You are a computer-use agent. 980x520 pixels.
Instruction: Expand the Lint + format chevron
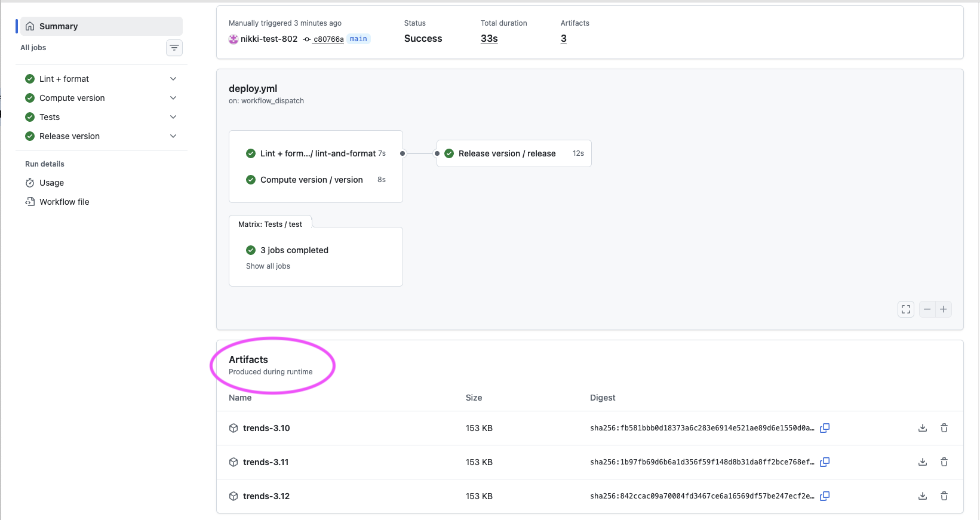(x=173, y=79)
